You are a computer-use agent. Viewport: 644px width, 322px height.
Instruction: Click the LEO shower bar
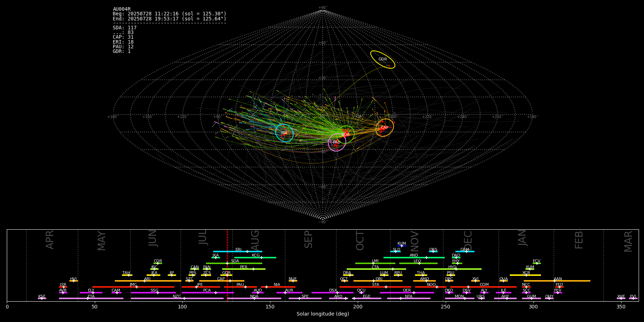click(x=418, y=263)
